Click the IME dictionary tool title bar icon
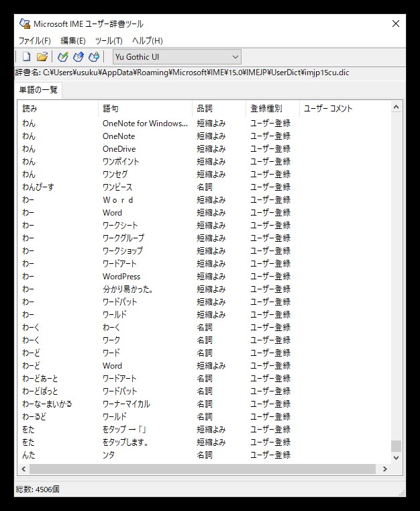This screenshot has width=420, height=511. (25, 24)
